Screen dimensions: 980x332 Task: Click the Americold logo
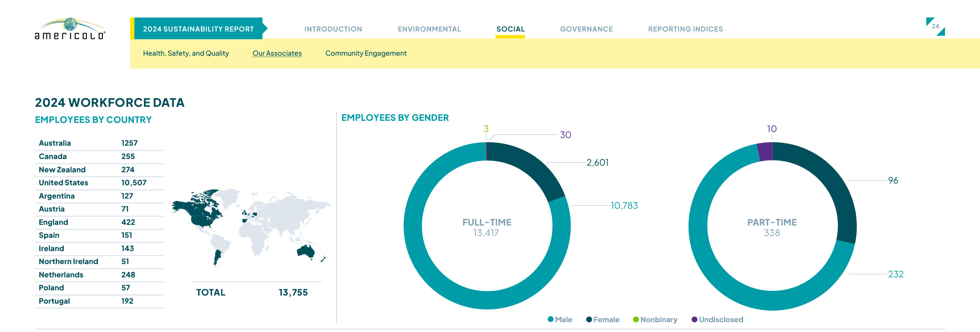pyautogui.click(x=70, y=29)
